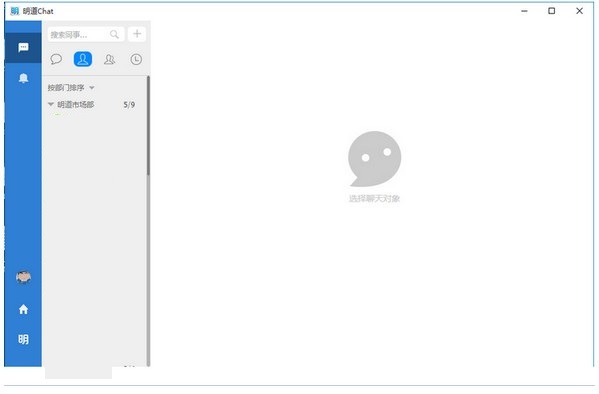The image size is (599, 394).
Task: Open notifications bell in blue sidebar
Action: pos(23,78)
